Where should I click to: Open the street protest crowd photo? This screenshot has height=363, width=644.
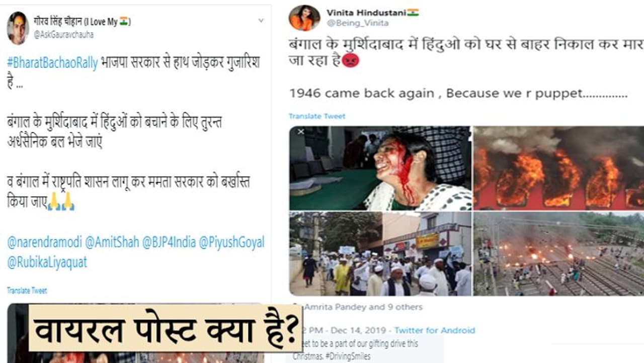(380, 254)
